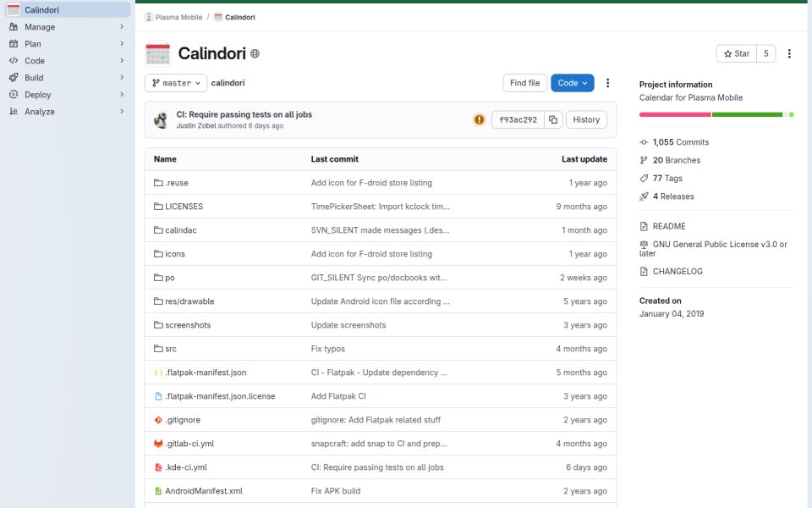Open repository actions kebab menu beside Code
812x508 pixels.
click(x=607, y=83)
